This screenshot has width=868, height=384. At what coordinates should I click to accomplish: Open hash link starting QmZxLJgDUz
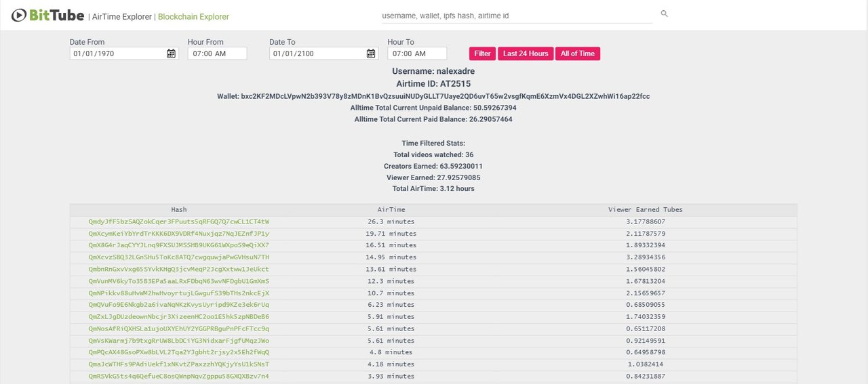pos(178,317)
